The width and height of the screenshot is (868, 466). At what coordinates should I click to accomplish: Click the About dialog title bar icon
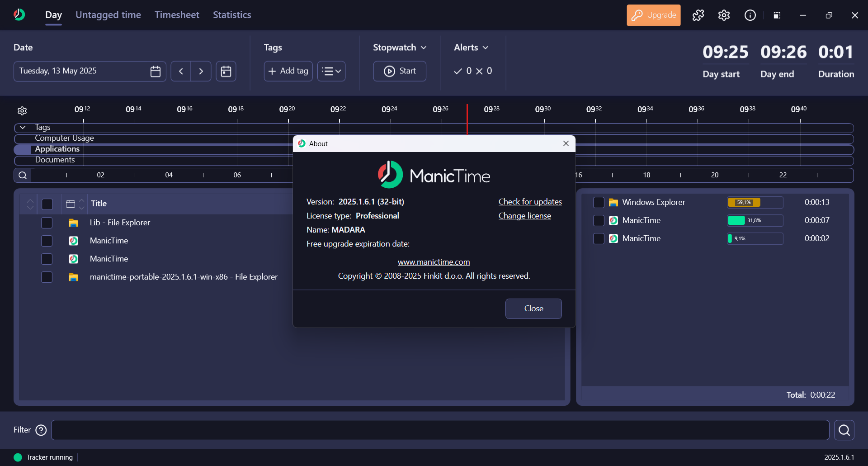302,143
